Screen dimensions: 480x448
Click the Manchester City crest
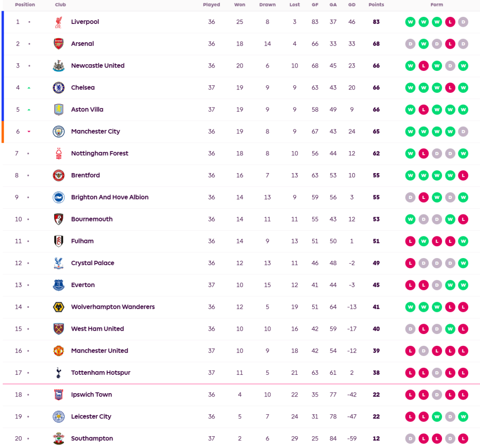[x=58, y=131]
